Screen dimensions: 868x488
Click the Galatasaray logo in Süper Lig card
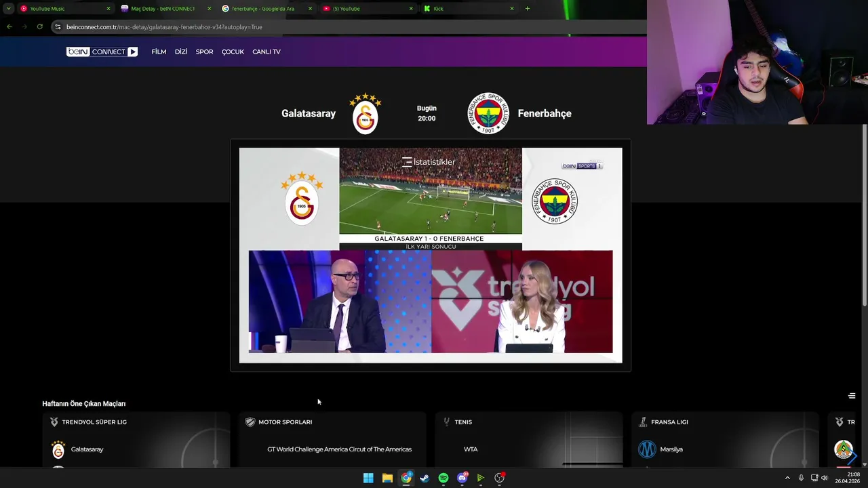[58, 449]
